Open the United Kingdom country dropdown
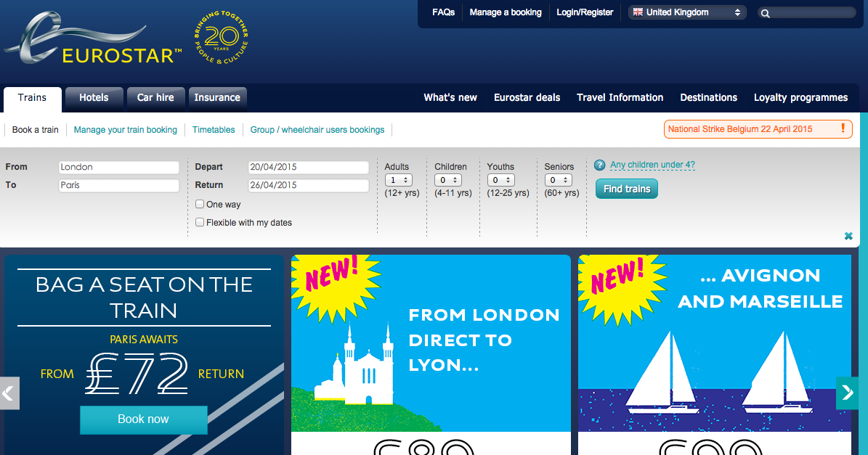 [687, 12]
